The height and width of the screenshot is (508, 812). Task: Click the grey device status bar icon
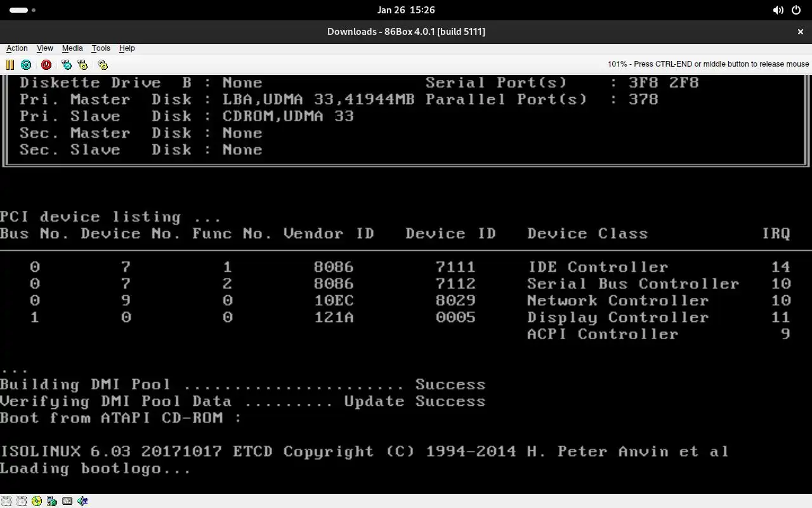tap(67, 501)
